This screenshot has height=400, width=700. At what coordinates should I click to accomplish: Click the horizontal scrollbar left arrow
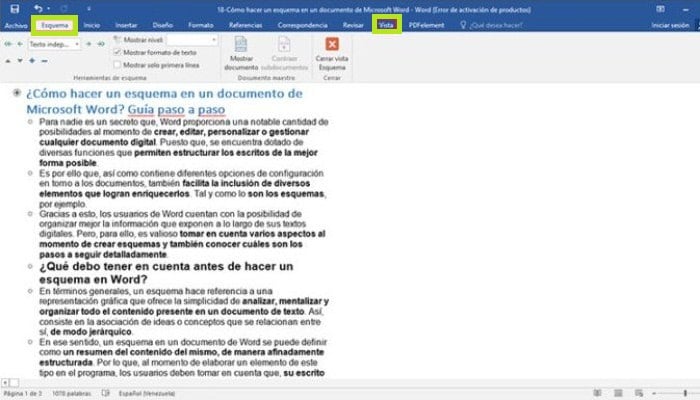click(x=4, y=383)
